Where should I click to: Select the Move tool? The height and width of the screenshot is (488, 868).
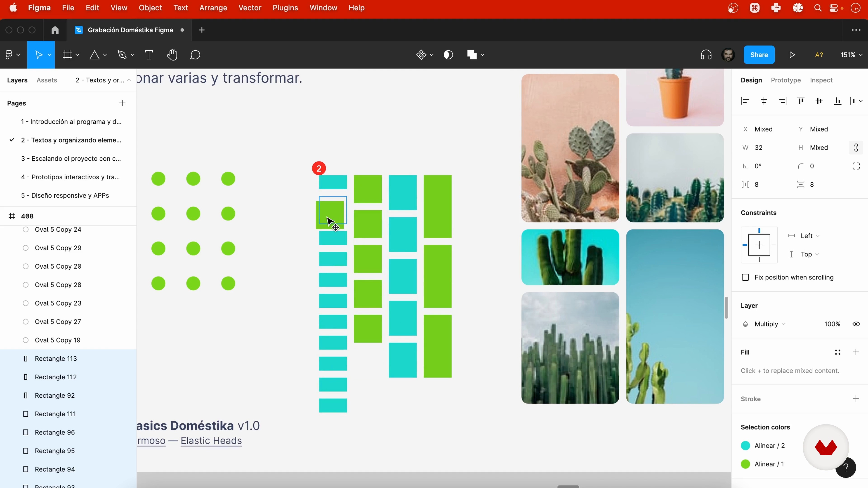pyautogui.click(x=39, y=54)
